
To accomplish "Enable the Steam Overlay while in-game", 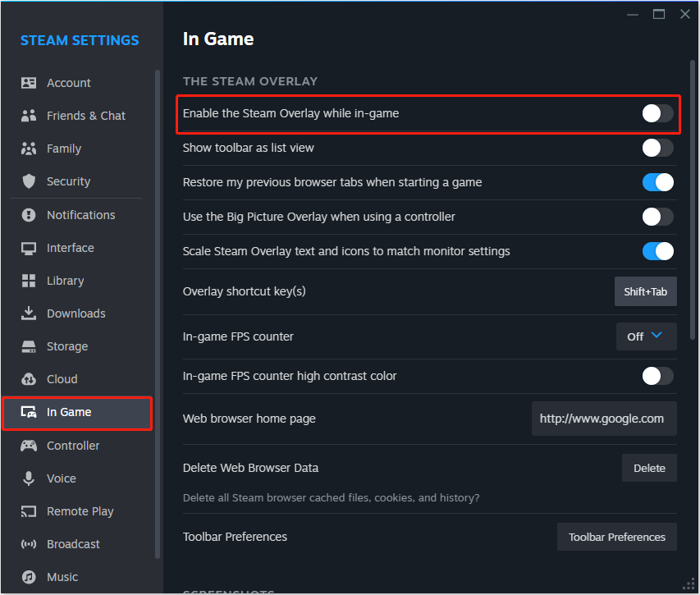I will (657, 113).
